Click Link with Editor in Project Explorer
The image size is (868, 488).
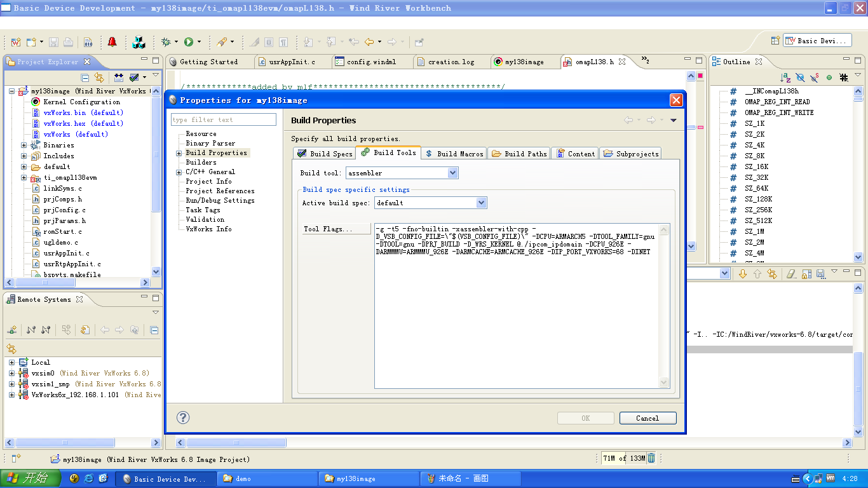click(x=99, y=78)
